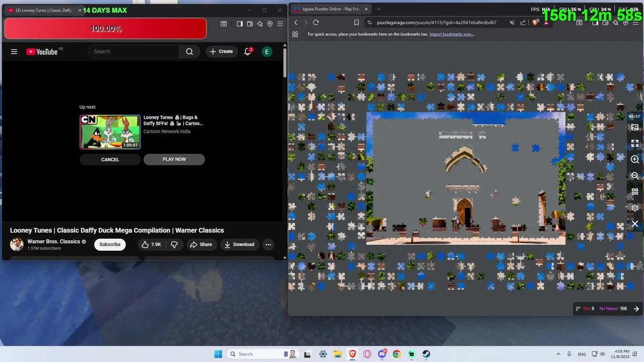The image size is (644, 362).
Task: Bookmark the puzzlegarage page
Action: click(356, 23)
